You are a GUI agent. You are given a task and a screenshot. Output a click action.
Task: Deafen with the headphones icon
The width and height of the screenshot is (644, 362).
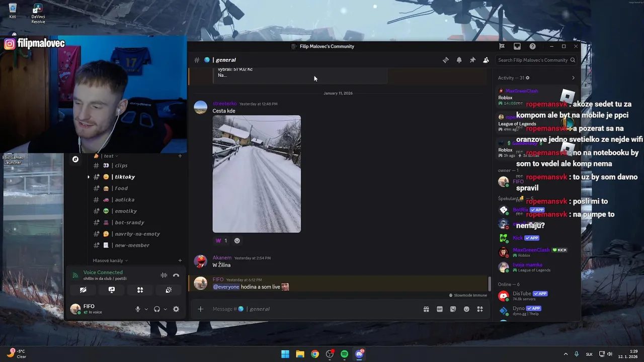click(157, 309)
